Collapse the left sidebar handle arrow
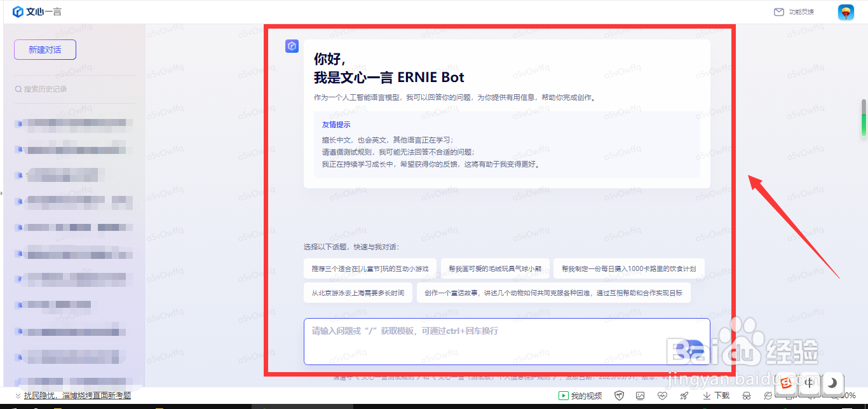The image size is (868, 409). click(2, 193)
